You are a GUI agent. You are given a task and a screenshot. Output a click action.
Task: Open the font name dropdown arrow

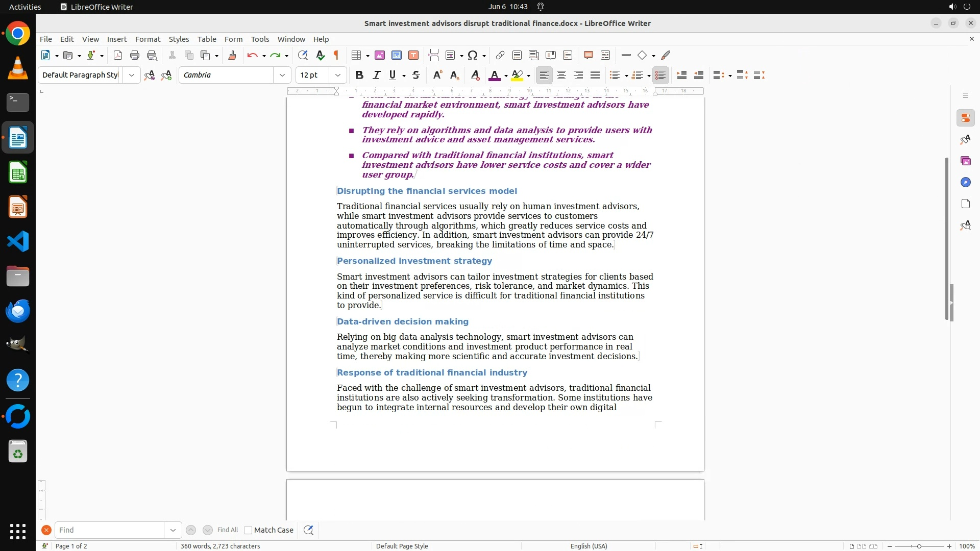coord(282,75)
